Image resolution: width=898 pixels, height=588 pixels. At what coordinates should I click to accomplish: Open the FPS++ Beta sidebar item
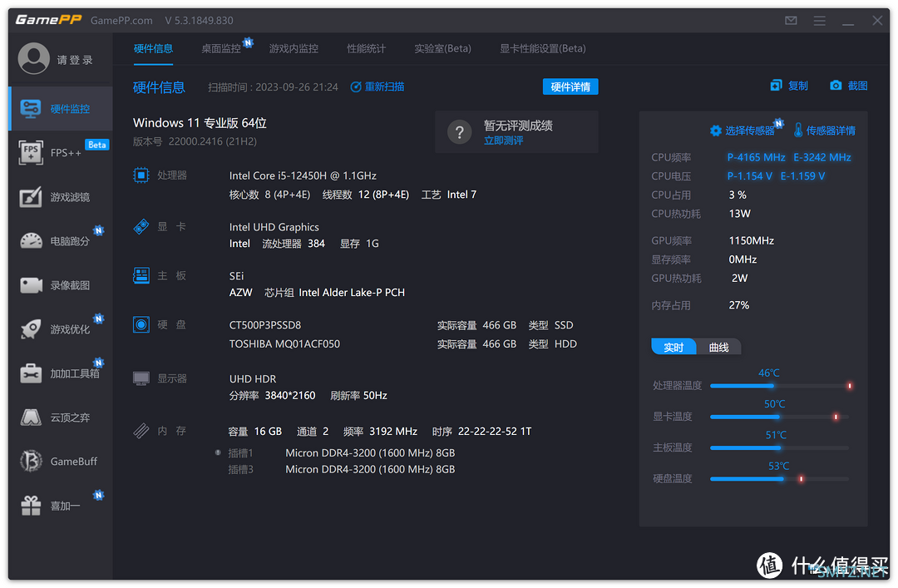click(61, 152)
